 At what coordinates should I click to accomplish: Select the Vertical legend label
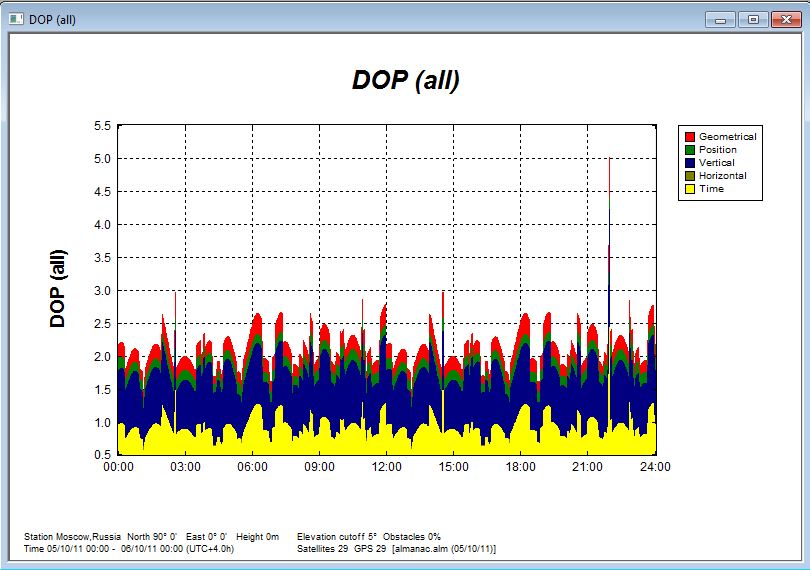tap(716, 163)
